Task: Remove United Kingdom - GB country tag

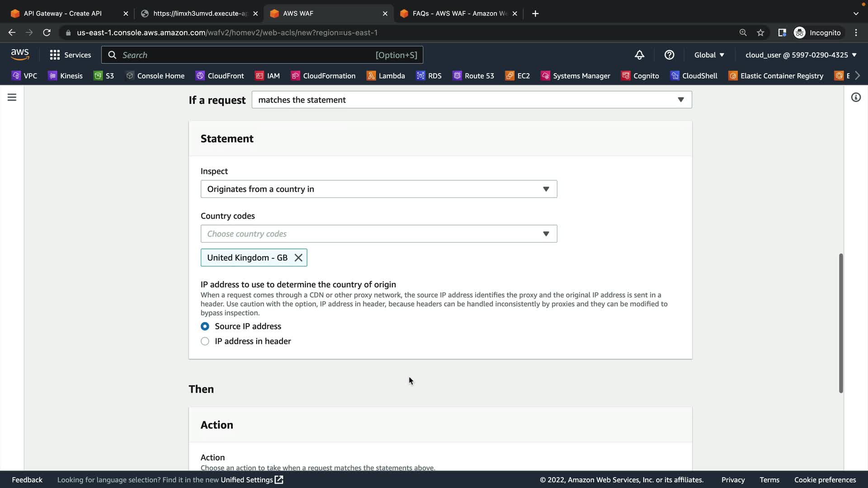Action: (x=298, y=258)
